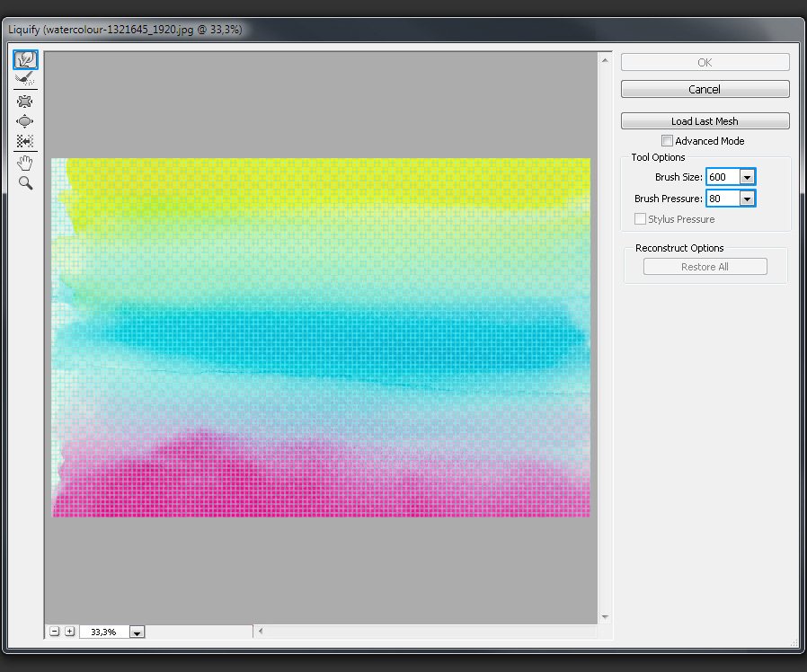Image resolution: width=807 pixels, height=672 pixels.
Task: Click the watercolour preview image
Action: pyautogui.click(x=321, y=338)
